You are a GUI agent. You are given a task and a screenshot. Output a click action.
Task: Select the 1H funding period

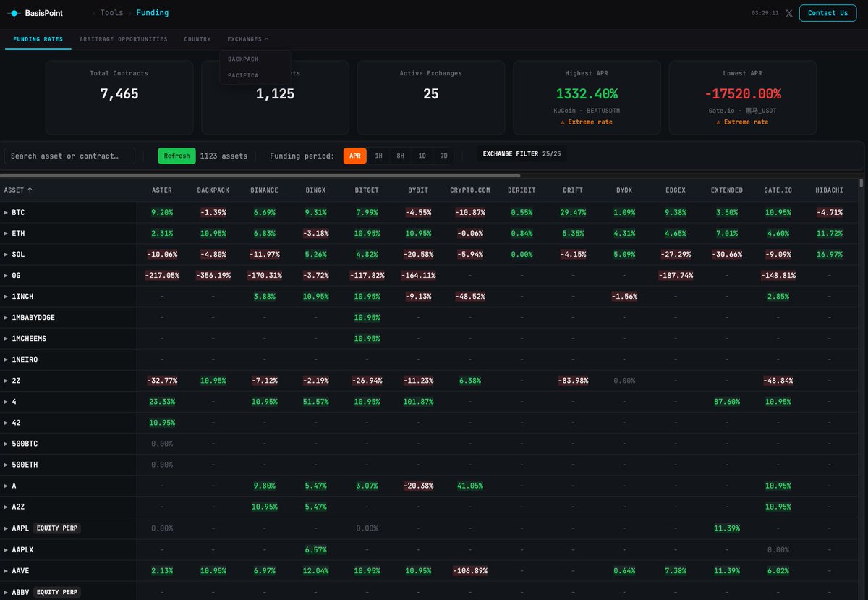click(378, 156)
